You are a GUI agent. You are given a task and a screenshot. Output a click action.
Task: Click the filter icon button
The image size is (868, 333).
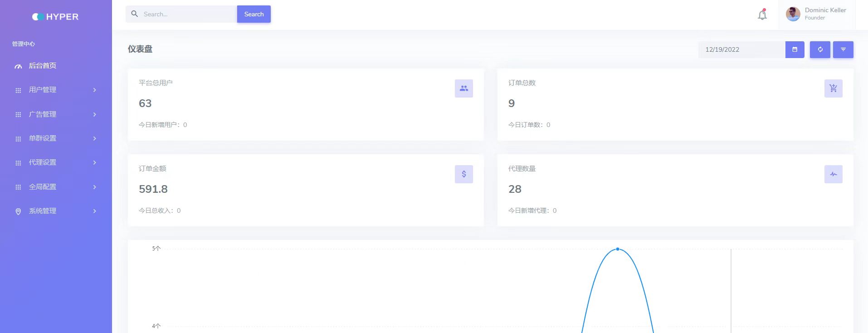point(843,49)
